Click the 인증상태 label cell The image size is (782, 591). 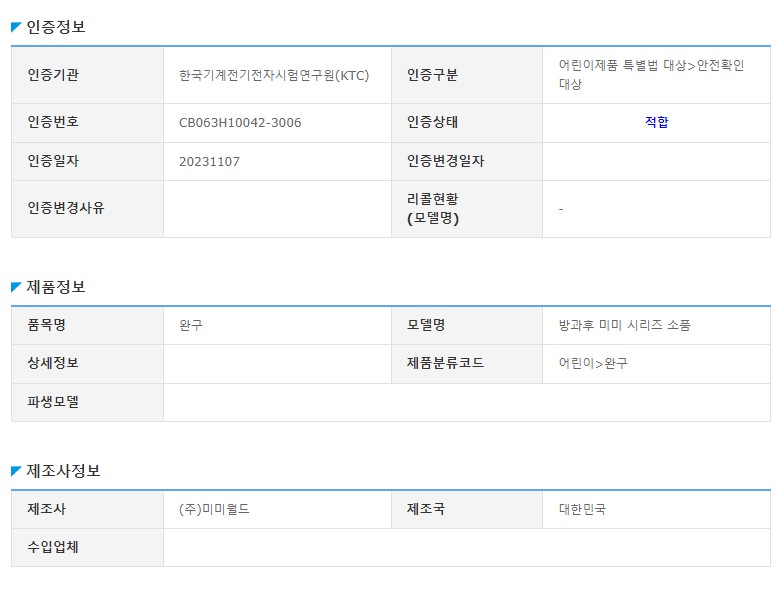coord(467,123)
